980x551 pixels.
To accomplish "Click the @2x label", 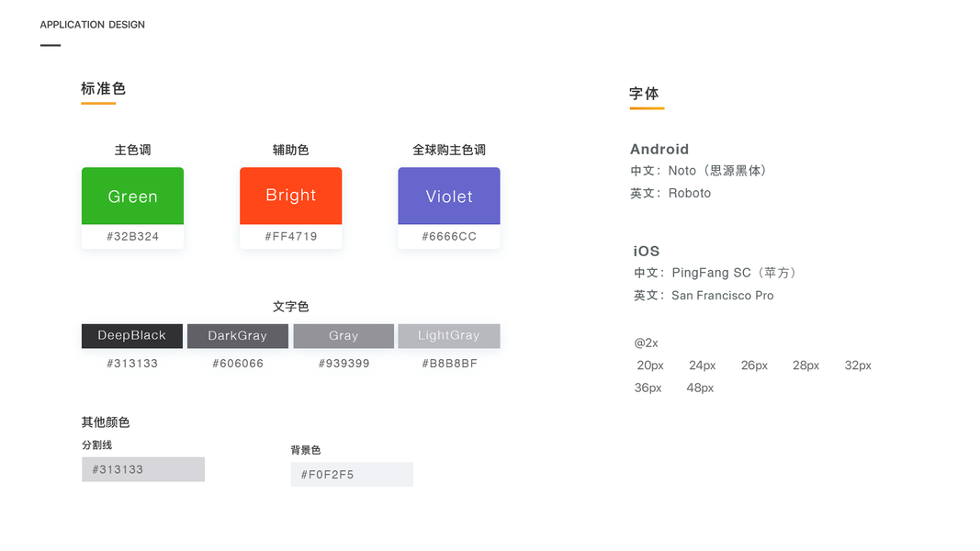I will (x=647, y=343).
